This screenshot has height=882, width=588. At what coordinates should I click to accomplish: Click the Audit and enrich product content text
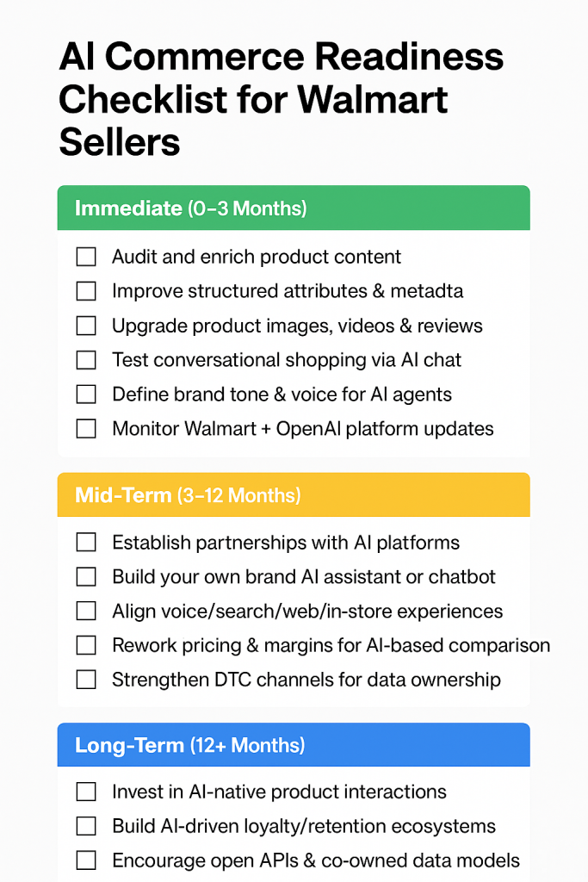pyautogui.click(x=257, y=257)
